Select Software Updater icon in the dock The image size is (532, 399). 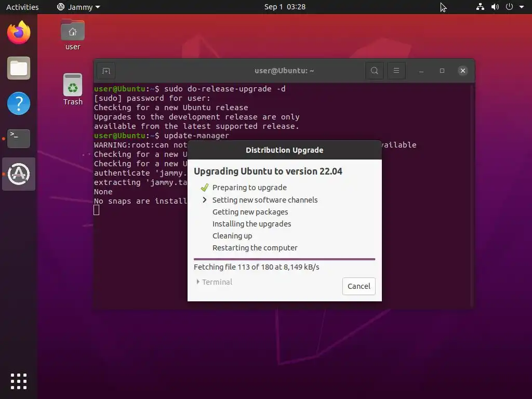[19, 174]
